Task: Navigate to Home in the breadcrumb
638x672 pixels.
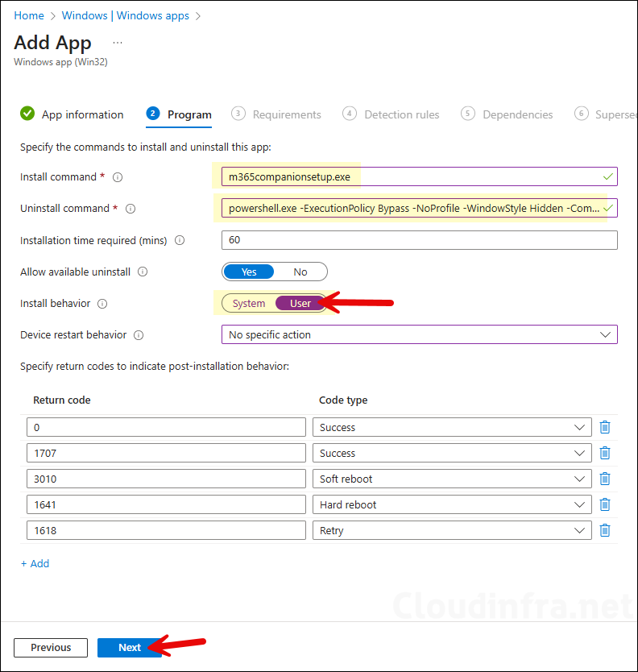Action: (29, 15)
